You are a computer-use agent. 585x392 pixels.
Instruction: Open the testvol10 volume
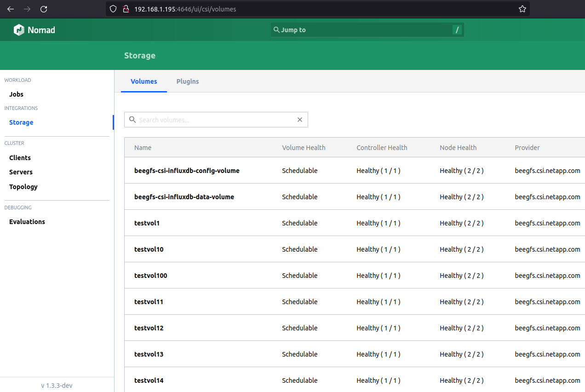pos(149,249)
